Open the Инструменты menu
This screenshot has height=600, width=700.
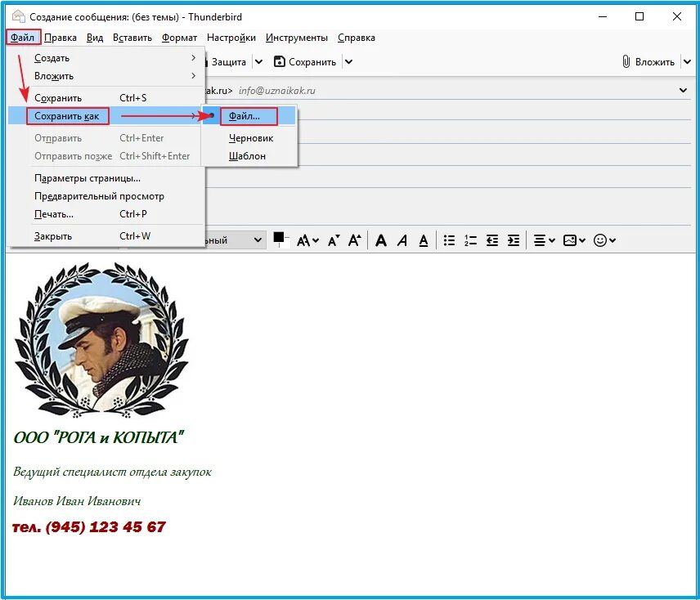coord(297,37)
